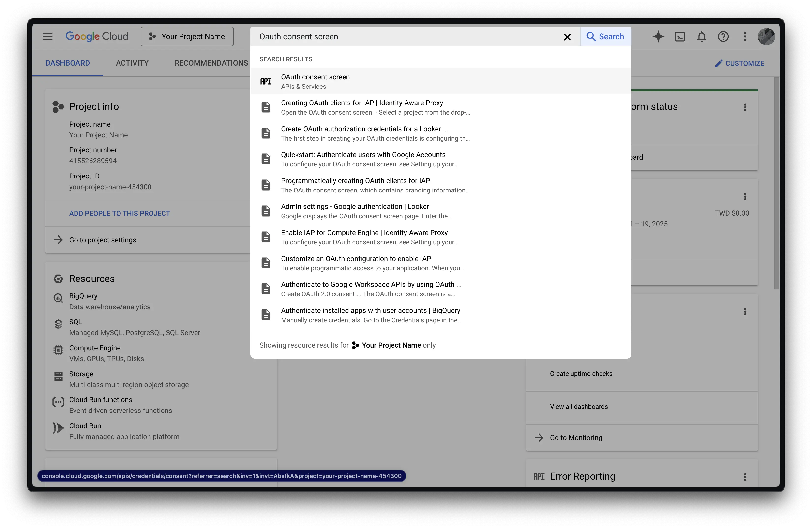Viewport: 812px width, 528px height.
Task: Open Authenticate to Google Workspace APIs result
Action: (x=440, y=289)
